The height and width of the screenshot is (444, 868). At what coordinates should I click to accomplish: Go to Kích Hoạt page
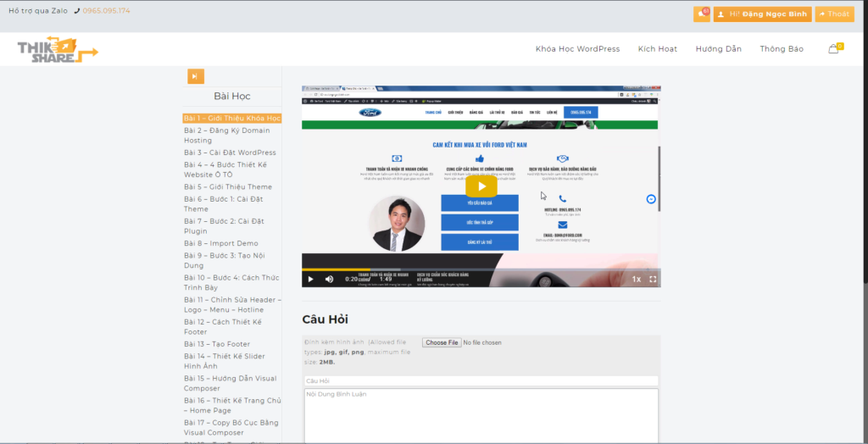point(658,48)
